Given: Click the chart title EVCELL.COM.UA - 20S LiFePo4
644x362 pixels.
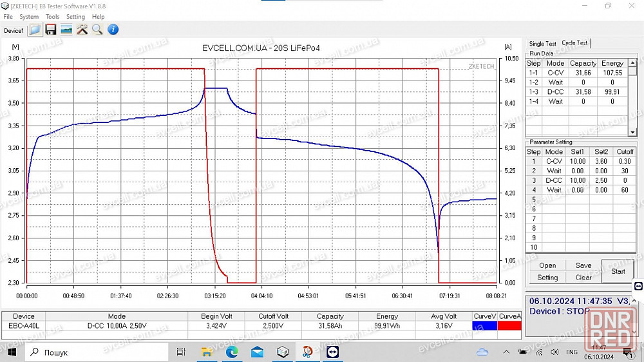Looking at the screenshot, I should click(x=261, y=48).
